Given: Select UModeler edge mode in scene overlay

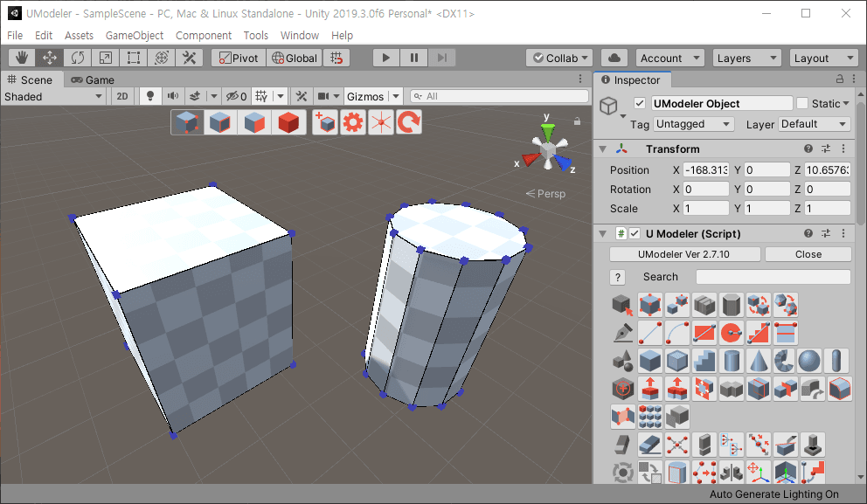Looking at the screenshot, I should 220,122.
